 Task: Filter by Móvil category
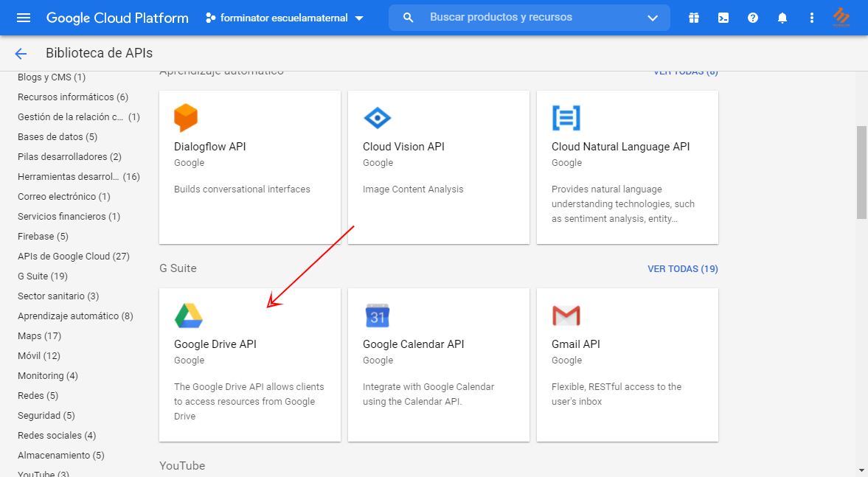(39, 356)
